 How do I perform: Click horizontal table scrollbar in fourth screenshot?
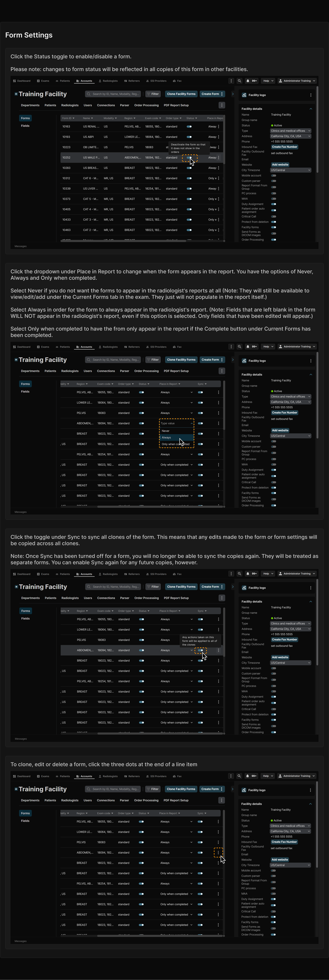click(160, 936)
